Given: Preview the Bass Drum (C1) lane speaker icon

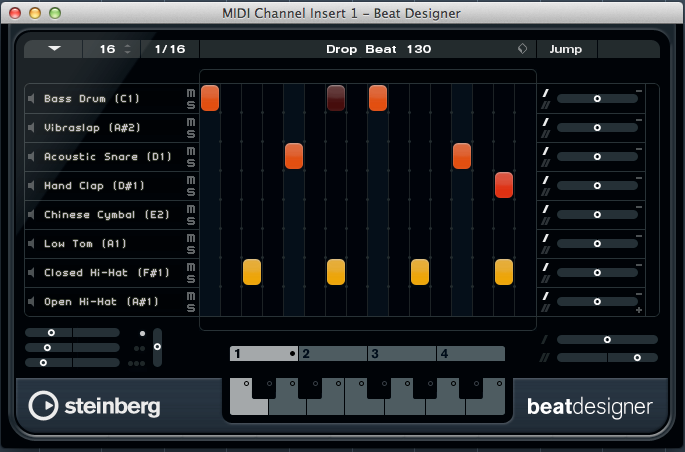Looking at the screenshot, I should (31, 99).
